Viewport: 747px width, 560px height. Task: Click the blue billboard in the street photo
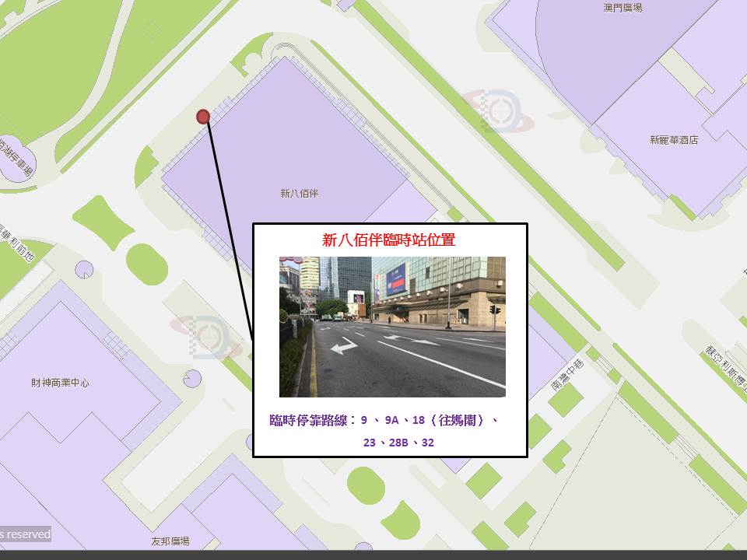pyautogui.click(x=396, y=278)
